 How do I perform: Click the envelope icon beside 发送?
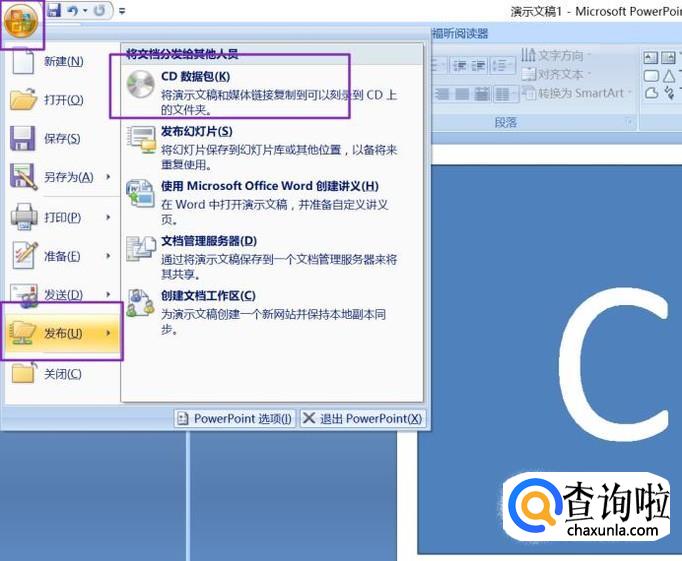pos(23,295)
